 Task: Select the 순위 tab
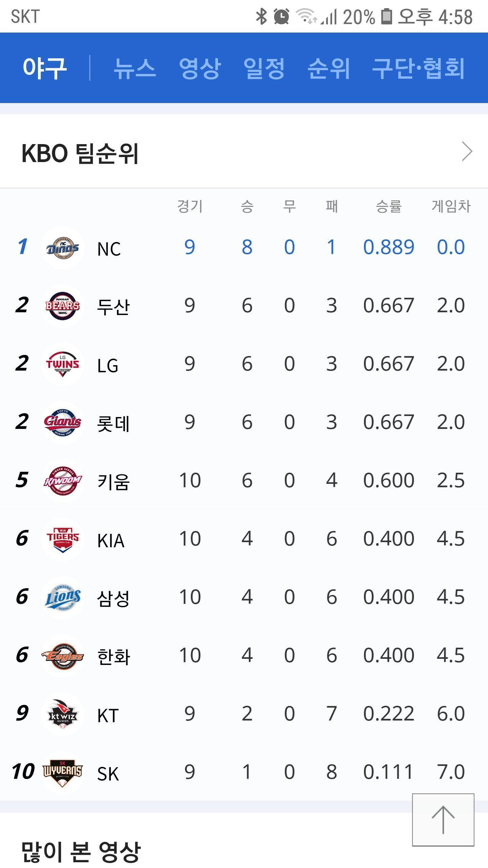coord(328,68)
